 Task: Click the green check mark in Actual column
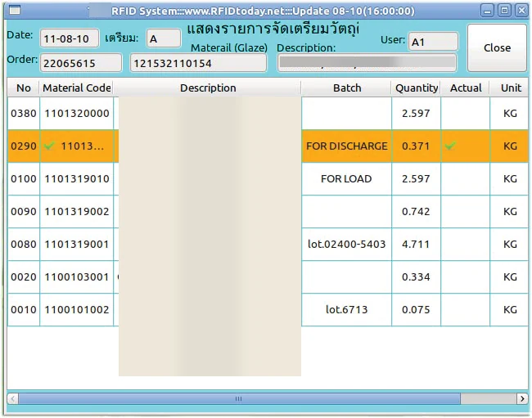click(450, 146)
